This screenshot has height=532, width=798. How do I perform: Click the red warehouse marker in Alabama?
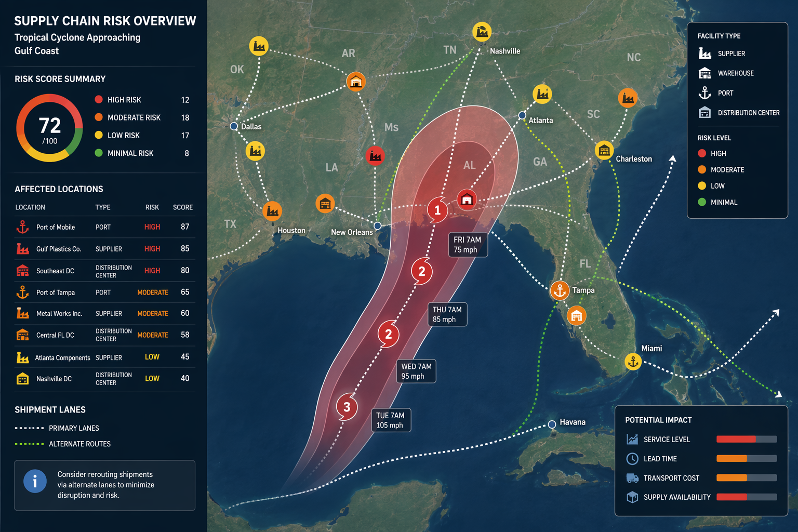click(467, 199)
